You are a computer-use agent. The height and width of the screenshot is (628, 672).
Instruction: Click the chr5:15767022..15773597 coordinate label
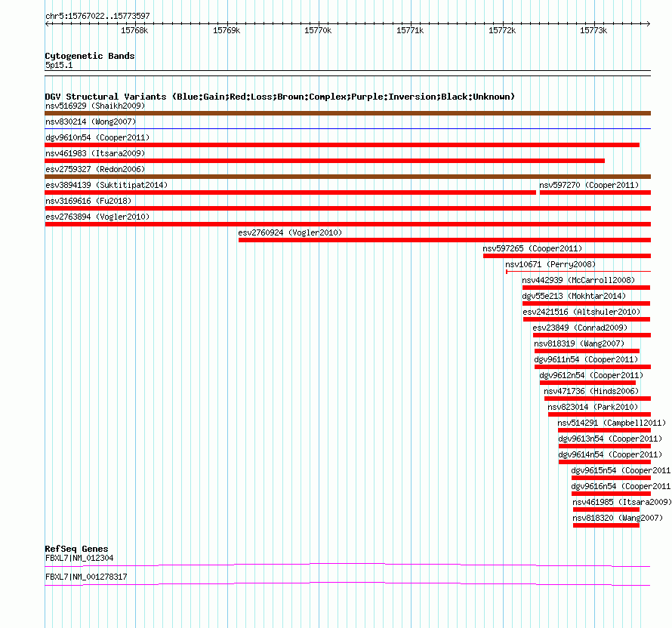pyautogui.click(x=97, y=17)
